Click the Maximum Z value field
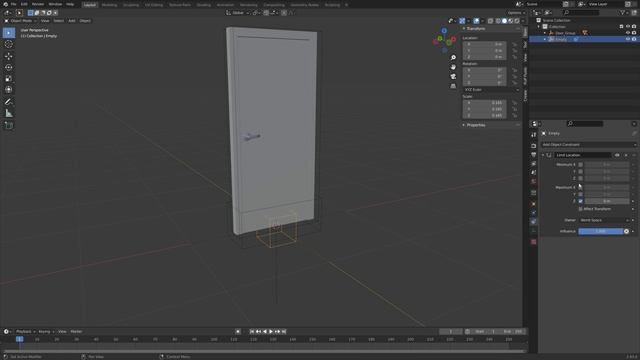 (x=607, y=201)
